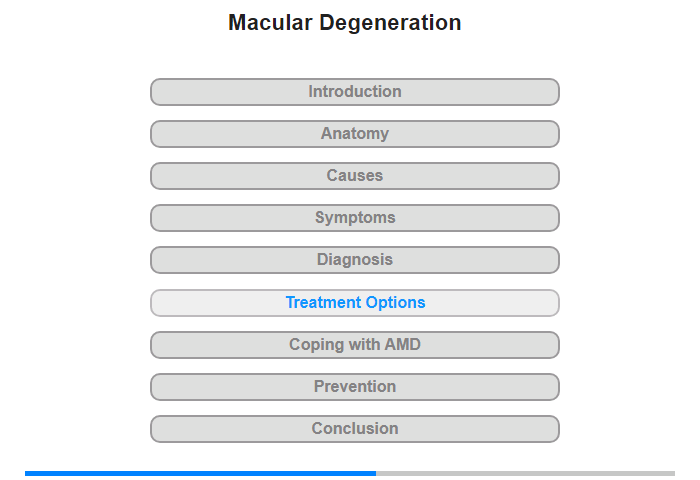The image size is (700, 480).
Task: Go to the Diagnosis topic
Action: [355, 260]
